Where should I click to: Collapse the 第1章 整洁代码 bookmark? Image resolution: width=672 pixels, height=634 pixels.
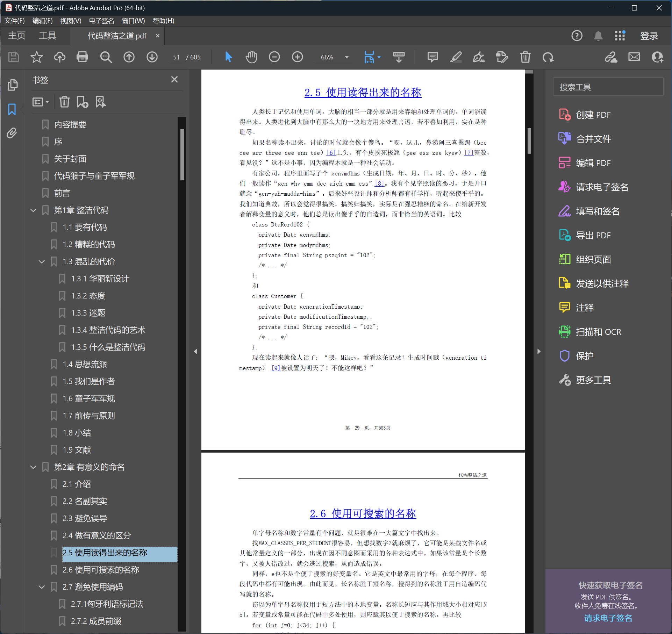click(34, 210)
